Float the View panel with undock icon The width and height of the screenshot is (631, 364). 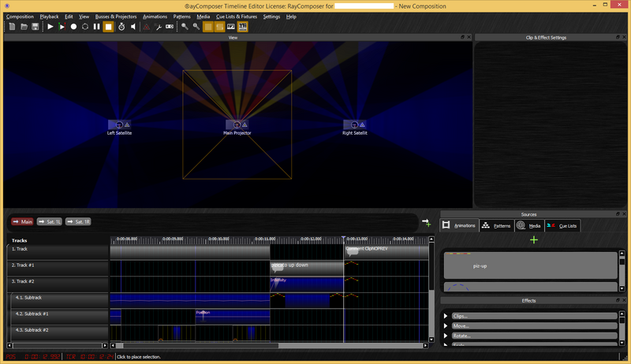(462, 37)
